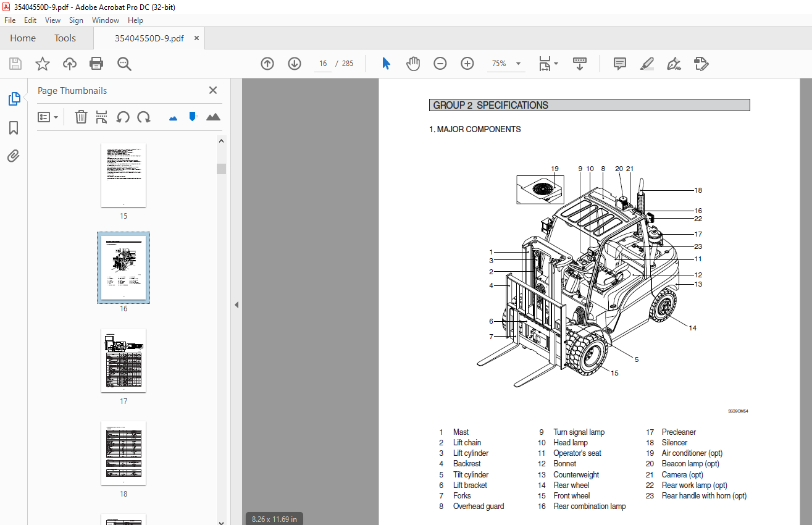Open the find text magnifier tool
Image resolution: width=812 pixels, height=525 pixels.
(124, 64)
